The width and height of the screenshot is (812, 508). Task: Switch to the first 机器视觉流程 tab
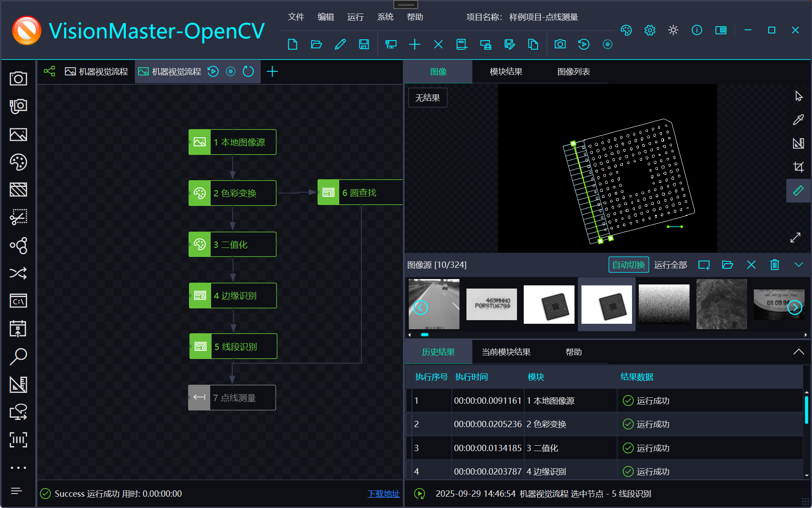(x=97, y=71)
